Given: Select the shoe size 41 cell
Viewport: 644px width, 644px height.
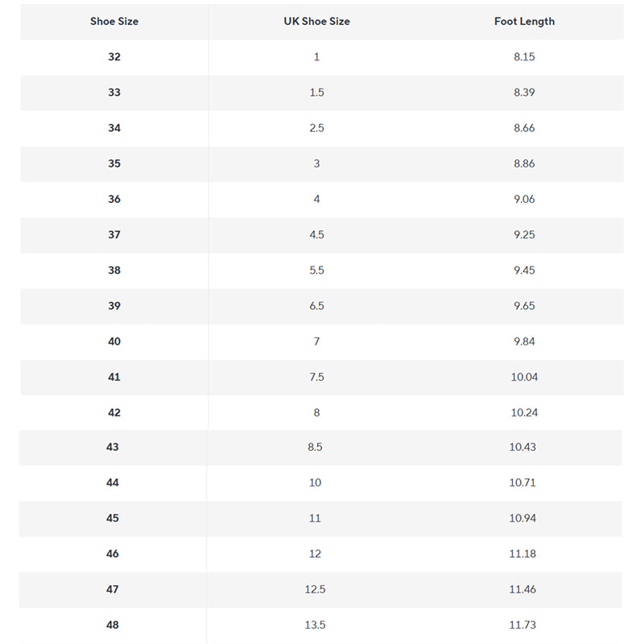Looking at the screenshot, I should 114,377.
